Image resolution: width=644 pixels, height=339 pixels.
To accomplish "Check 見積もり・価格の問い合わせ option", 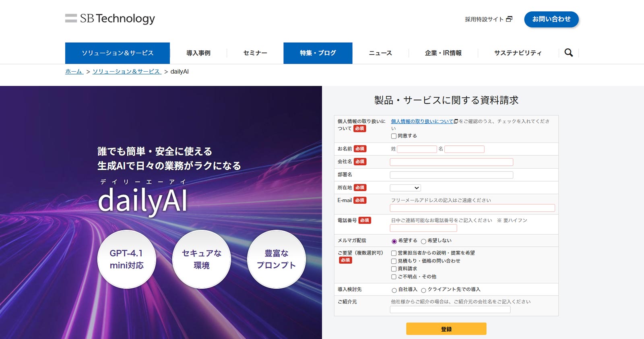I will click(394, 261).
